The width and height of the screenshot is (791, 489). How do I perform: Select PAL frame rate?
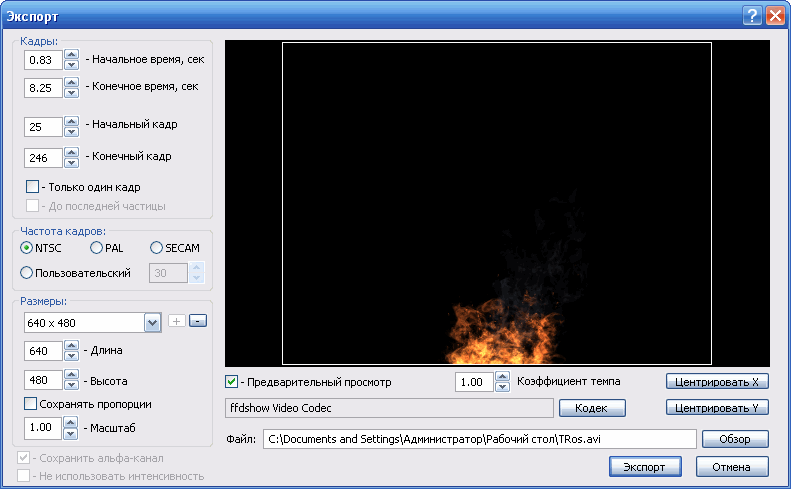[96, 248]
